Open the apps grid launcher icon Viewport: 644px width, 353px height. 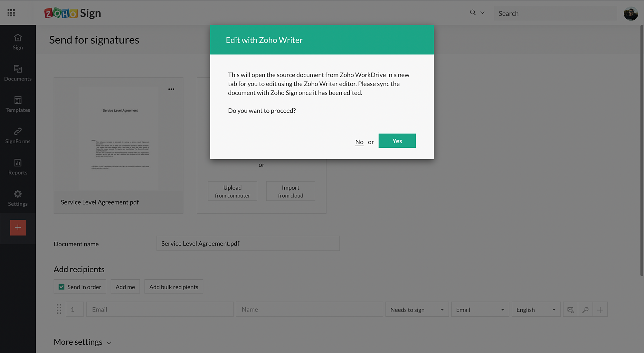[x=11, y=13]
